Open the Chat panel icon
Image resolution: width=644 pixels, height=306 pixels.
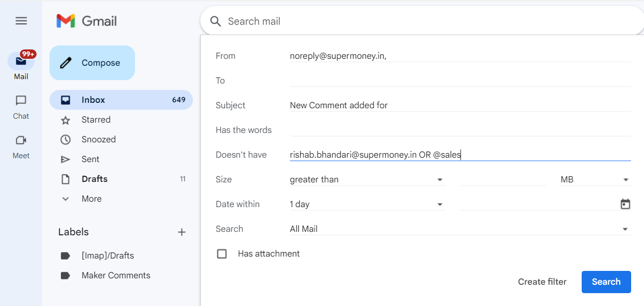tap(21, 100)
